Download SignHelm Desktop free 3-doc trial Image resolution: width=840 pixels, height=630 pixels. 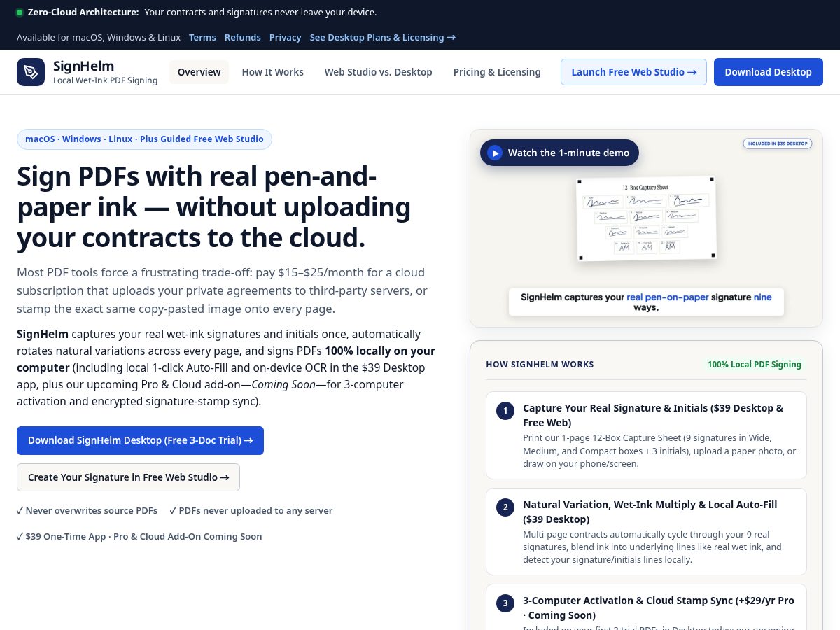(x=140, y=440)
